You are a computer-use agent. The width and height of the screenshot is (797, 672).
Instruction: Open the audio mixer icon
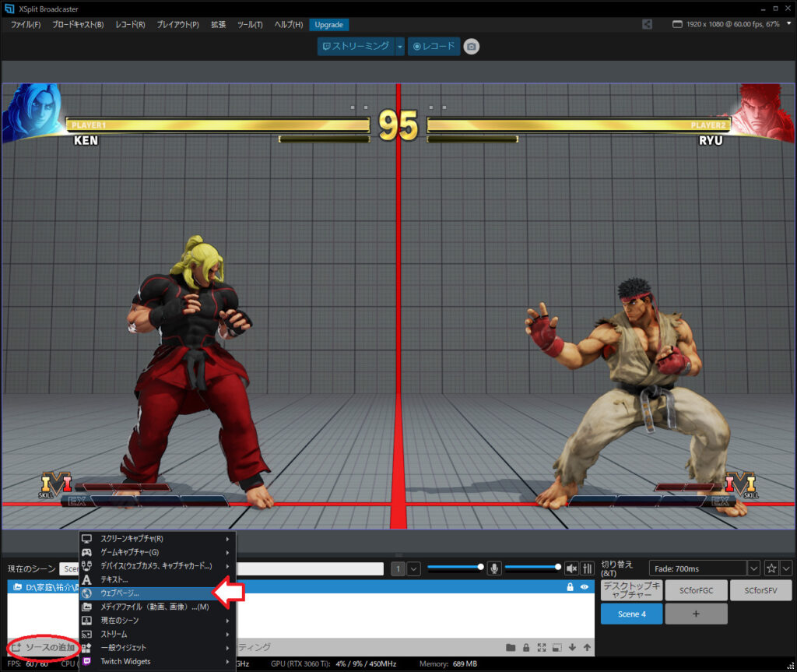pyautogui.click(x=587, y=568)
